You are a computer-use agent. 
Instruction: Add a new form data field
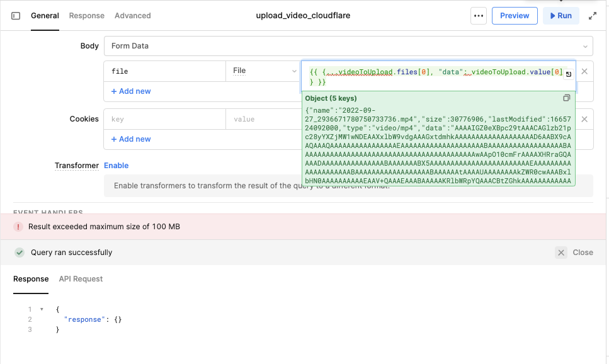pyautogui.click(x=130, y=91)
